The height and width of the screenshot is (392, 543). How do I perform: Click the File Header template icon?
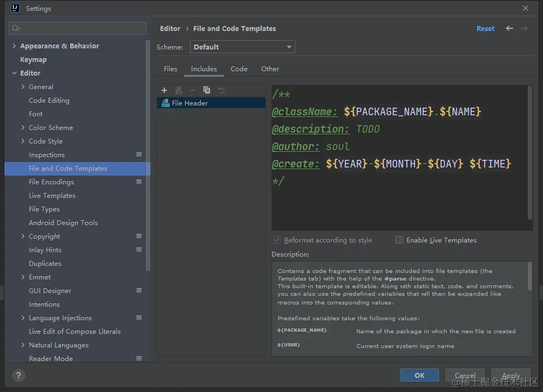[166, 103]
